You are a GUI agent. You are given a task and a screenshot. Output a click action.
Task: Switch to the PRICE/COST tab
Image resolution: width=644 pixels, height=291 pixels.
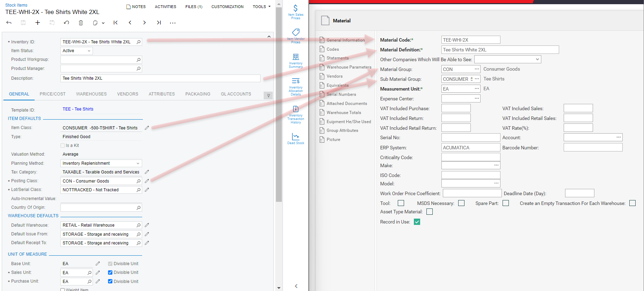click(x=53, y=94)
